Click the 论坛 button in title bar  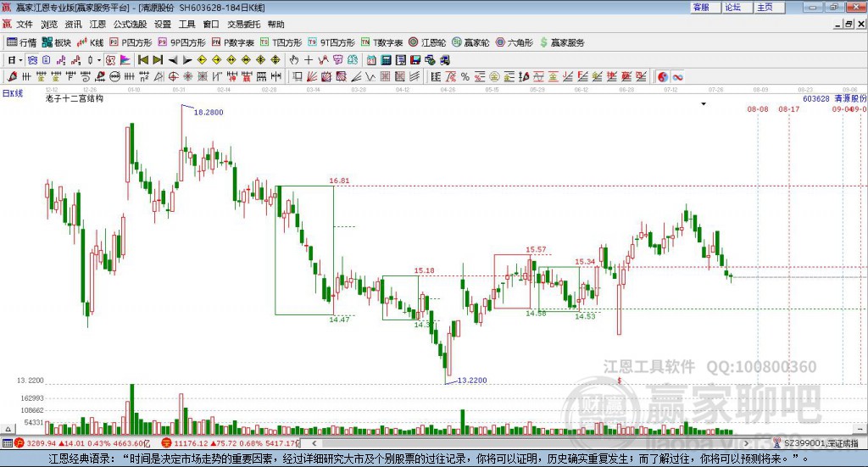coord(737,7)
